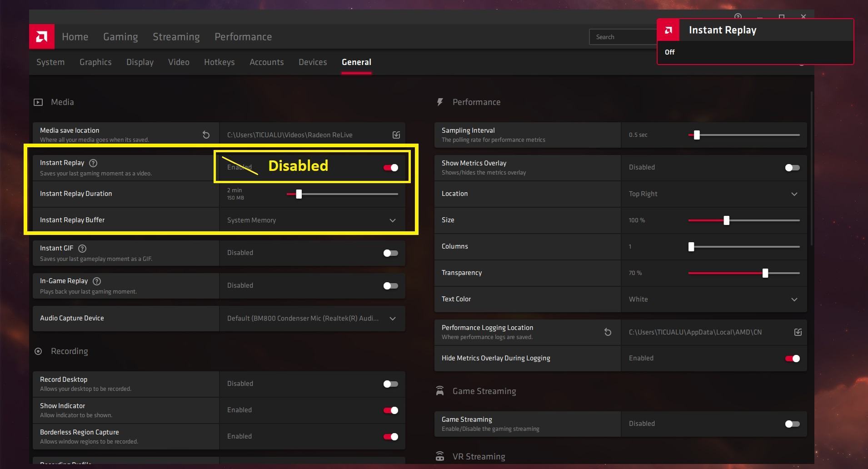Image resolution: width=868 pixels, height=469 pixels.
Task: Open the Streaming tab
Action: point(176,37)
